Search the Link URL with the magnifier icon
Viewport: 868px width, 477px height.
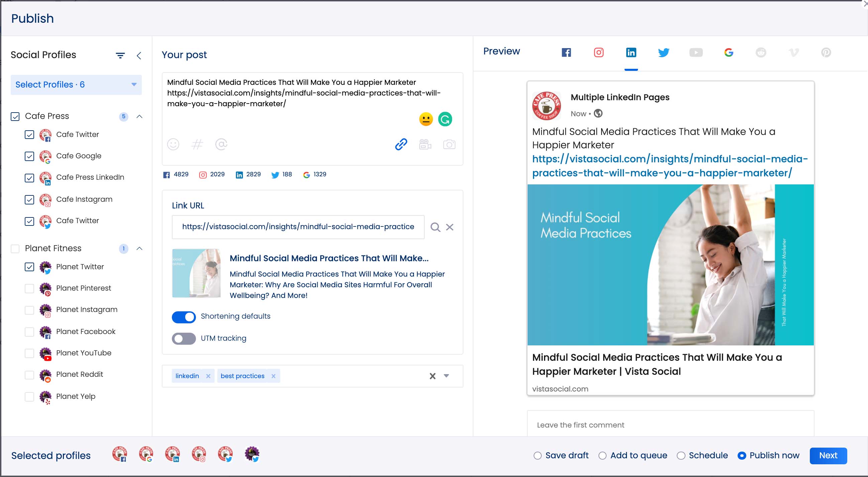point(436,227)
